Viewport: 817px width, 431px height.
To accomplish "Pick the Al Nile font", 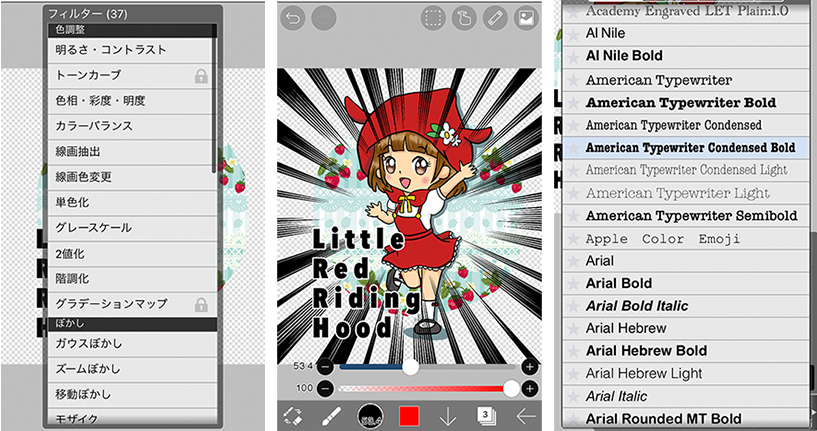I will click(686, 33).
